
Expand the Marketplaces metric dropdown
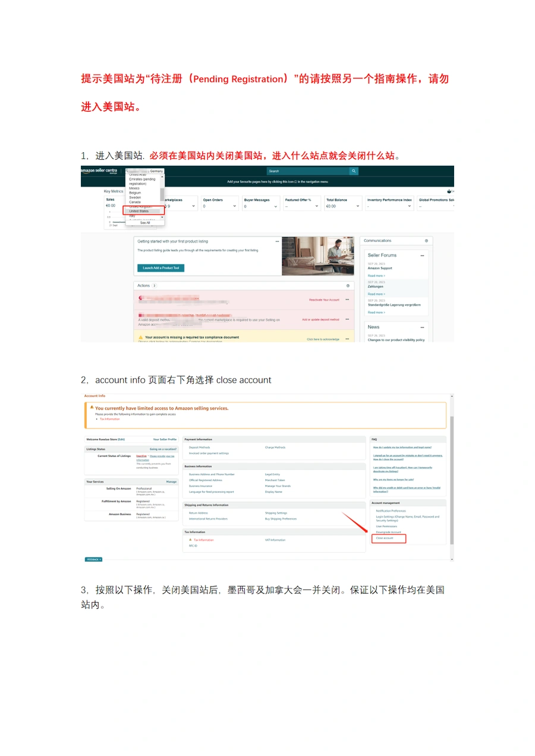pos(194,206)
